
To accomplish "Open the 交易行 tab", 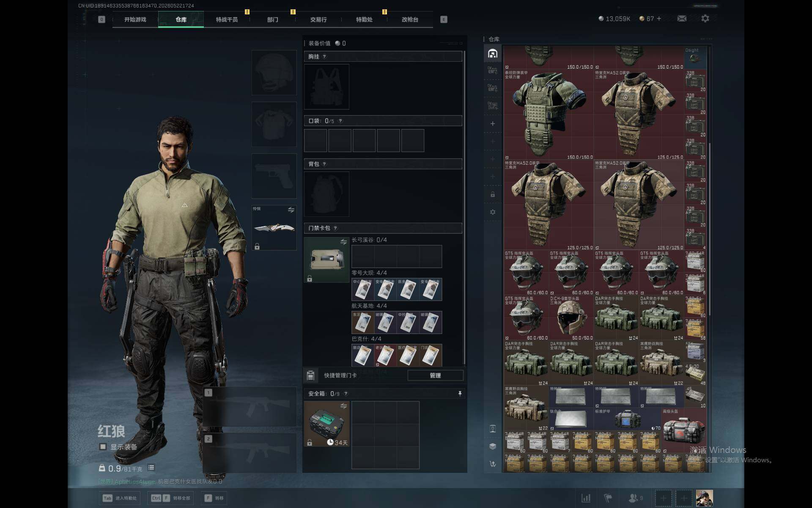I will (318, 19).
